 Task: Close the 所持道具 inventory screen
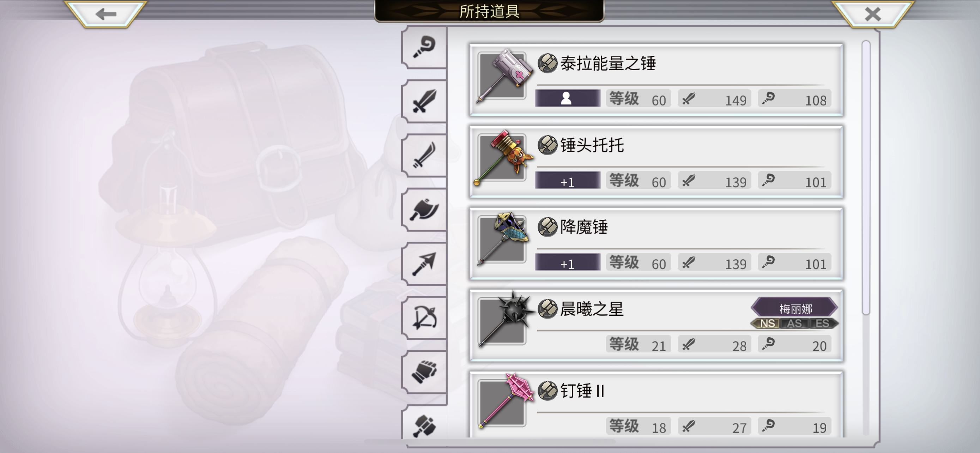pyautogui.click(x=873, y=14)
